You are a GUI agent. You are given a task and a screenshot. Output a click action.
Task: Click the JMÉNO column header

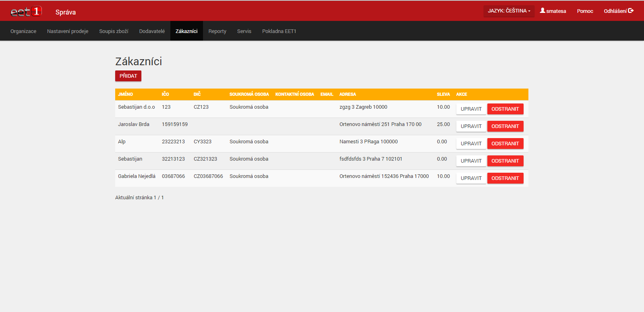[x=125, y=94]
